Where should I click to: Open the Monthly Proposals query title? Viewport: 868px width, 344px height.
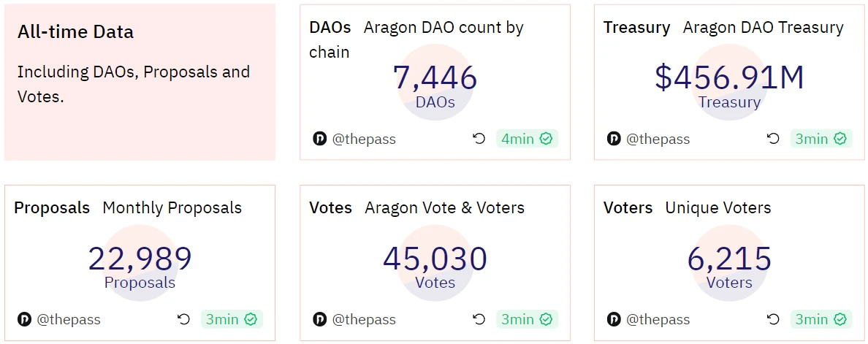(x=172, y=208)
